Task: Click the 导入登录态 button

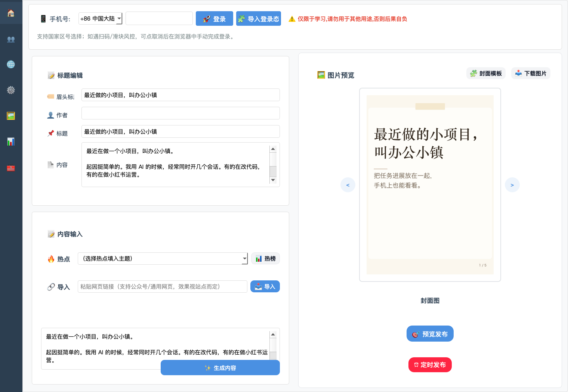Action: (x=259, y=19)
